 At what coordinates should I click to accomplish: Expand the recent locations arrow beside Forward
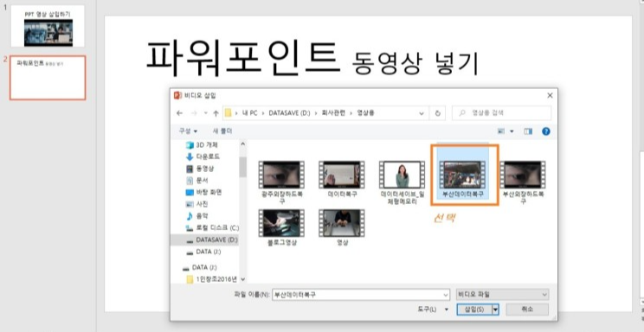206,113
